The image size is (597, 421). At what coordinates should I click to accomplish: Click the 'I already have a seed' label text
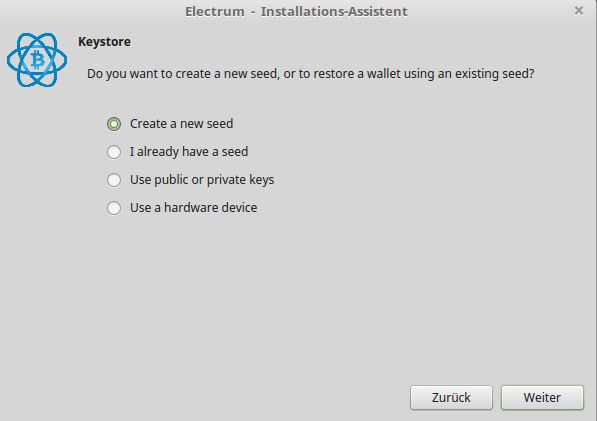point(189,151)
